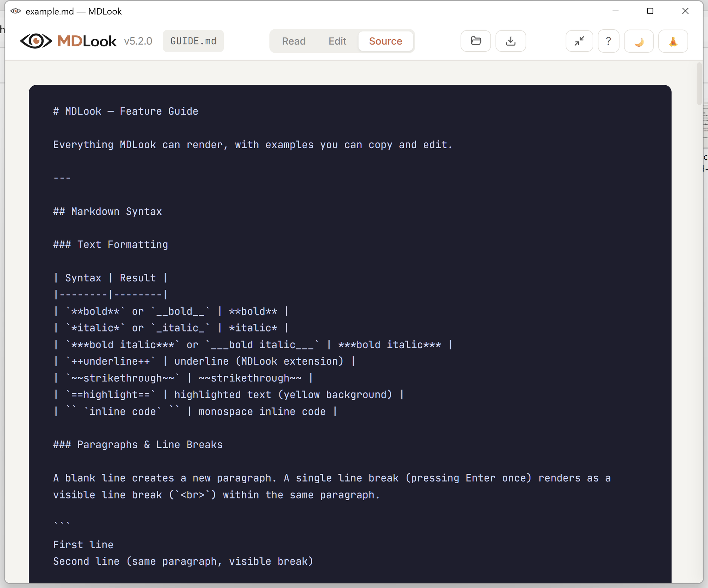Click the '---' horizontal rule line

62,178
